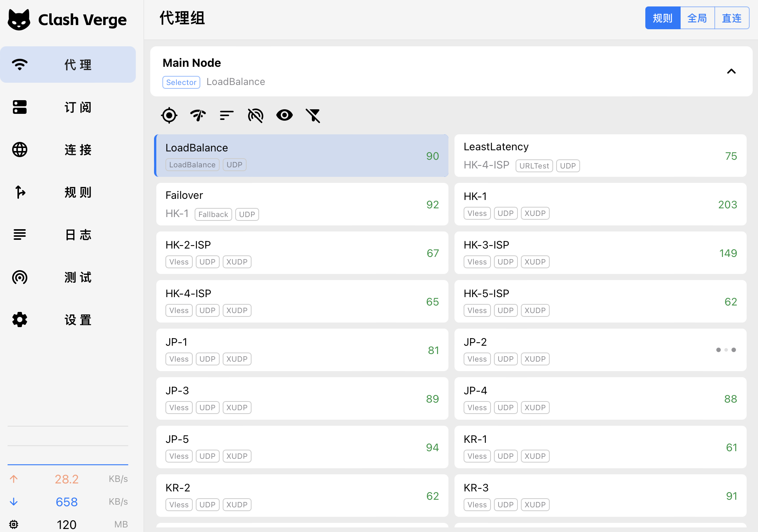Select the LeastLatency proxy node

[x=600, y=156]
